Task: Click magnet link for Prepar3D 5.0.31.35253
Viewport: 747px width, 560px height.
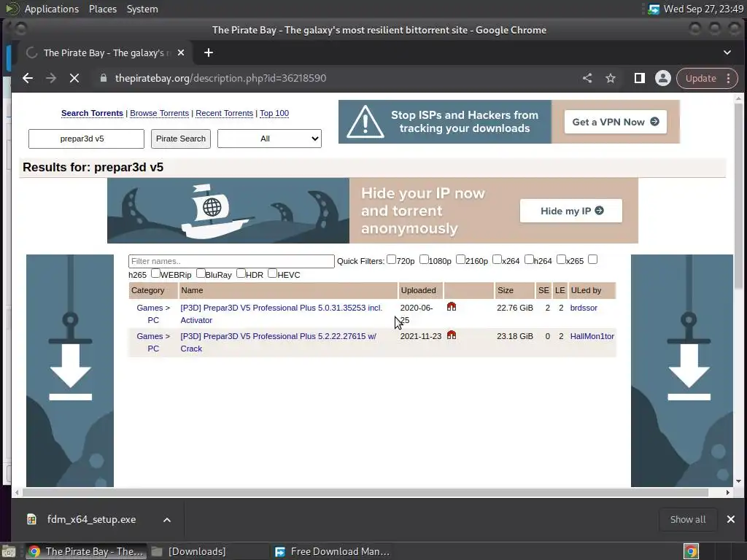Action: (452, 307)
